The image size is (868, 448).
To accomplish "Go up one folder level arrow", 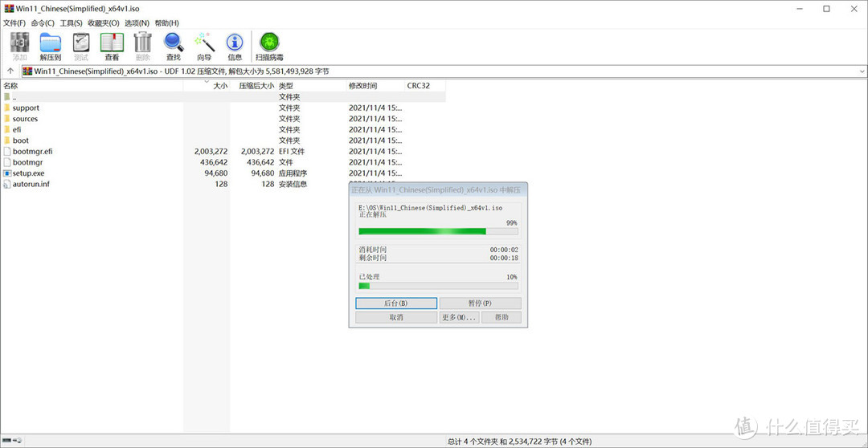I will pyautogui.click(x=10, y=71).
